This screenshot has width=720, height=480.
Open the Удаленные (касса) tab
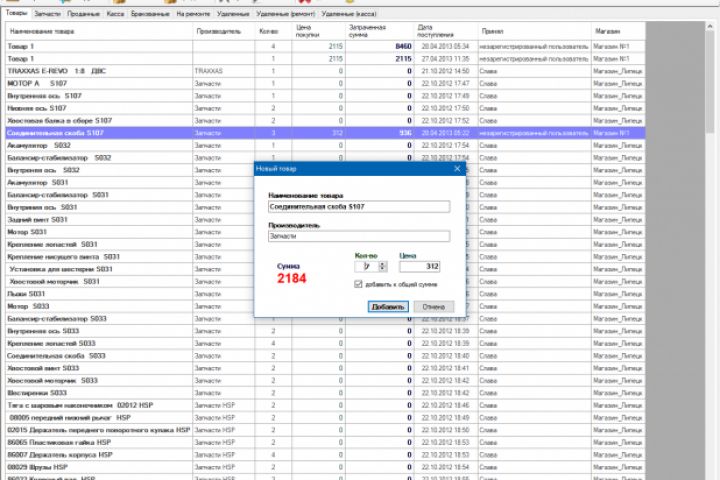point(349,14)
